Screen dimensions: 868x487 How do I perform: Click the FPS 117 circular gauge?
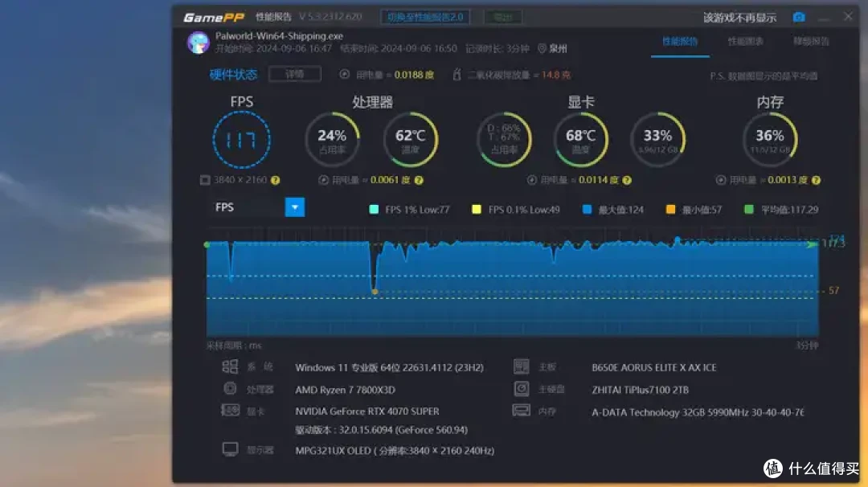point(241,140)
